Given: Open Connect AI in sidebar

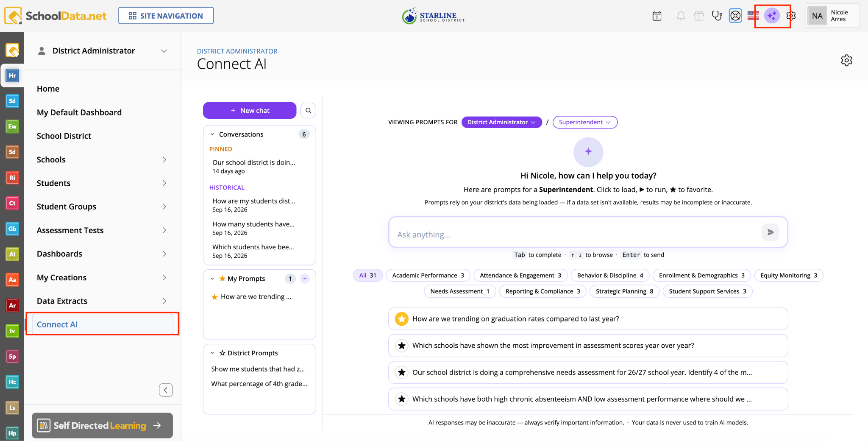Looking at the screenshot, I should [x=103, y=324].
